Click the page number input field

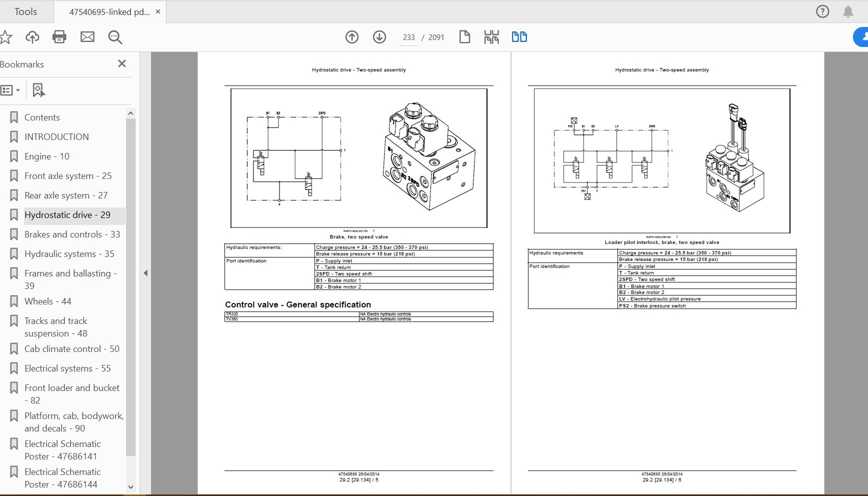point(408,37)
